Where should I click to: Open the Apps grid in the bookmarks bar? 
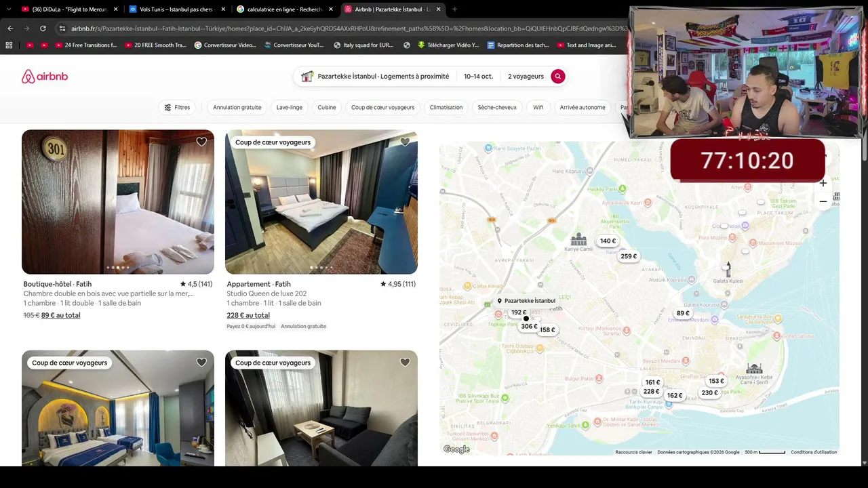9,45
